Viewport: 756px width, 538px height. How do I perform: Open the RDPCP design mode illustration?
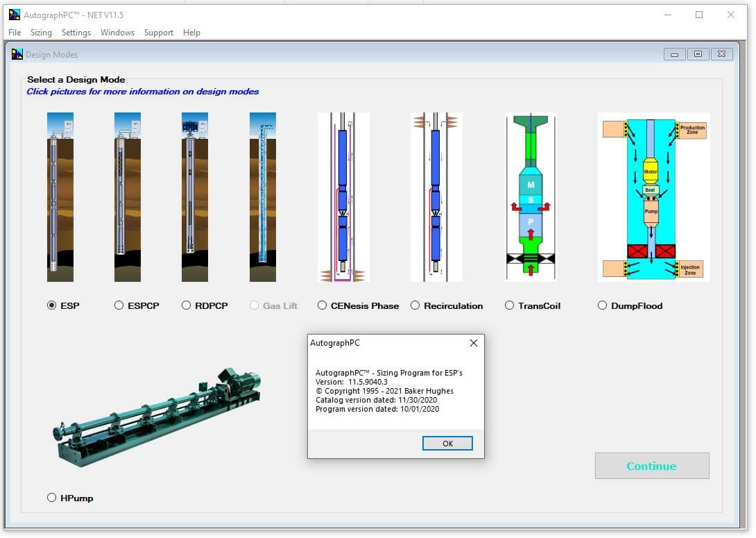click(194, 196)
